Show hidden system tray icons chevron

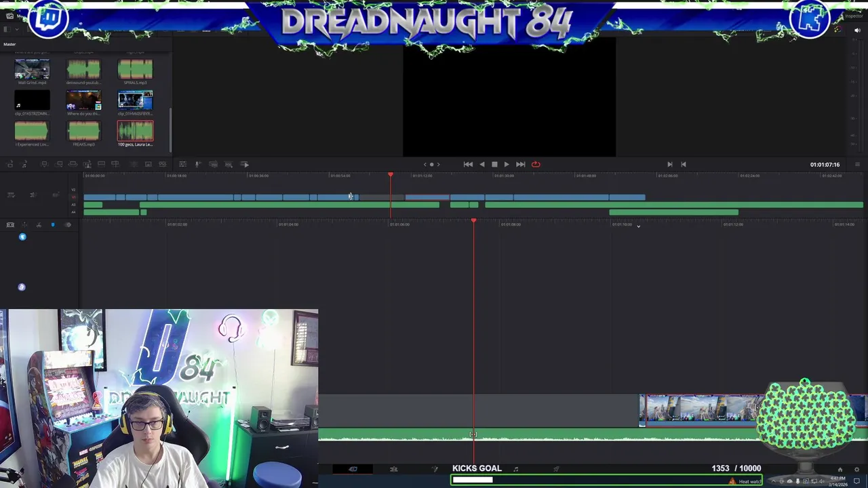772,481
